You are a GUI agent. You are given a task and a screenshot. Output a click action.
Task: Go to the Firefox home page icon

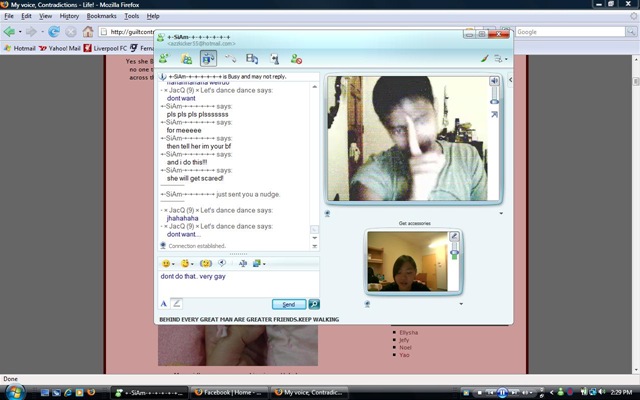coord(88,31)
